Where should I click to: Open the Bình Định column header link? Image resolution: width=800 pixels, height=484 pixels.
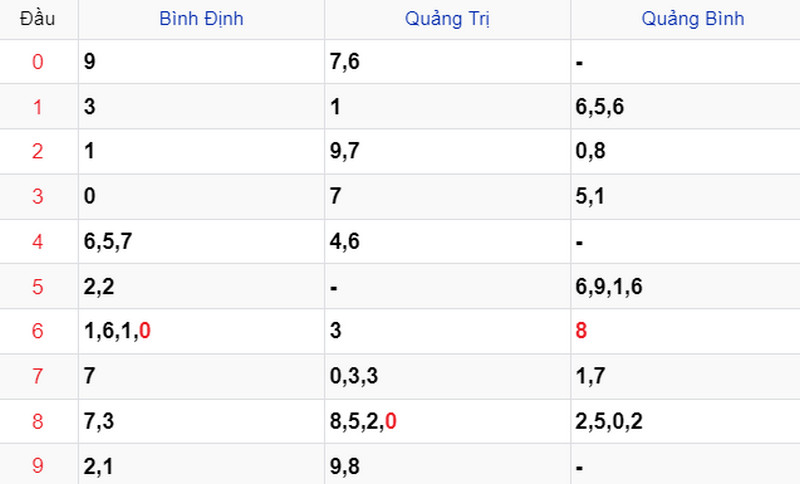201,19
